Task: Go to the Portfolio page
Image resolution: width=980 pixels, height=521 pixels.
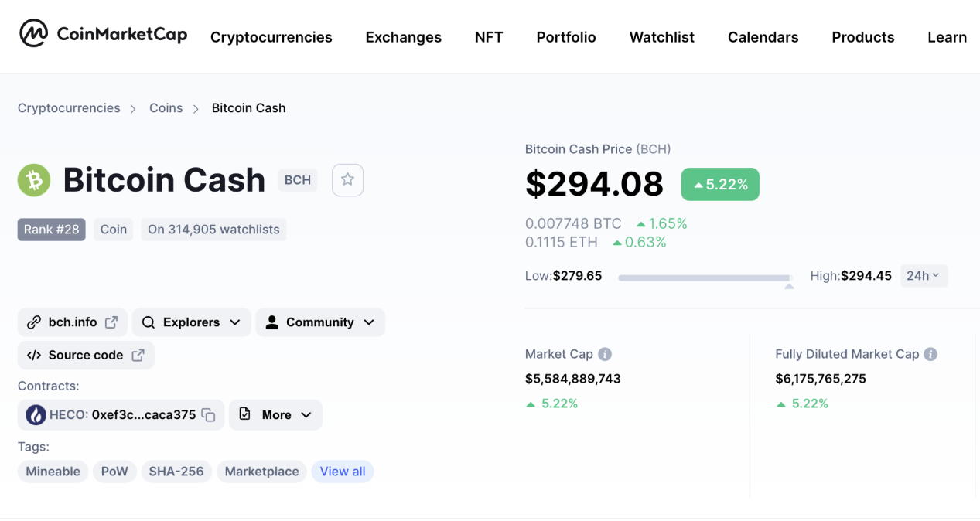Action: (566, 37)
